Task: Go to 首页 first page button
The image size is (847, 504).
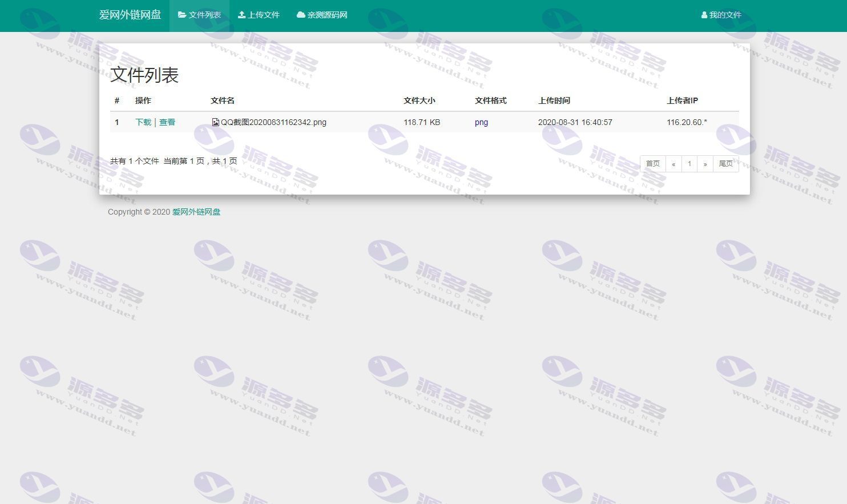Action: click(653, 164)
